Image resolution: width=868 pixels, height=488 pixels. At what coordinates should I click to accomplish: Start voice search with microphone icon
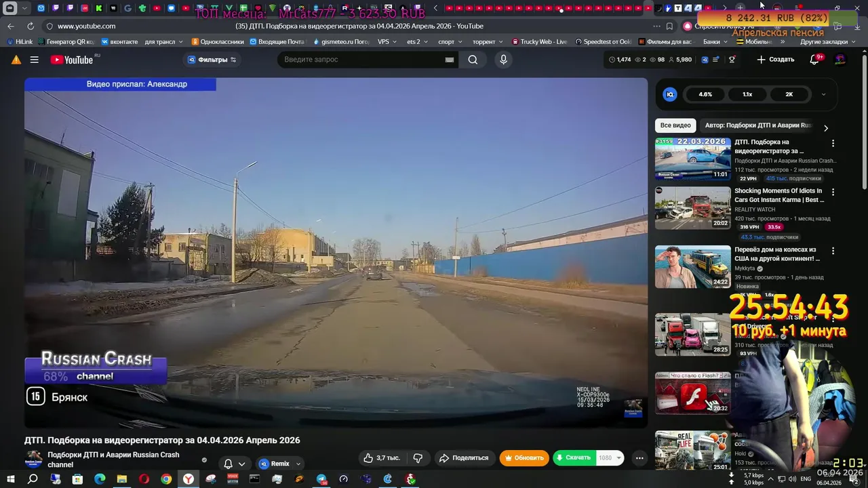(503, 60)
